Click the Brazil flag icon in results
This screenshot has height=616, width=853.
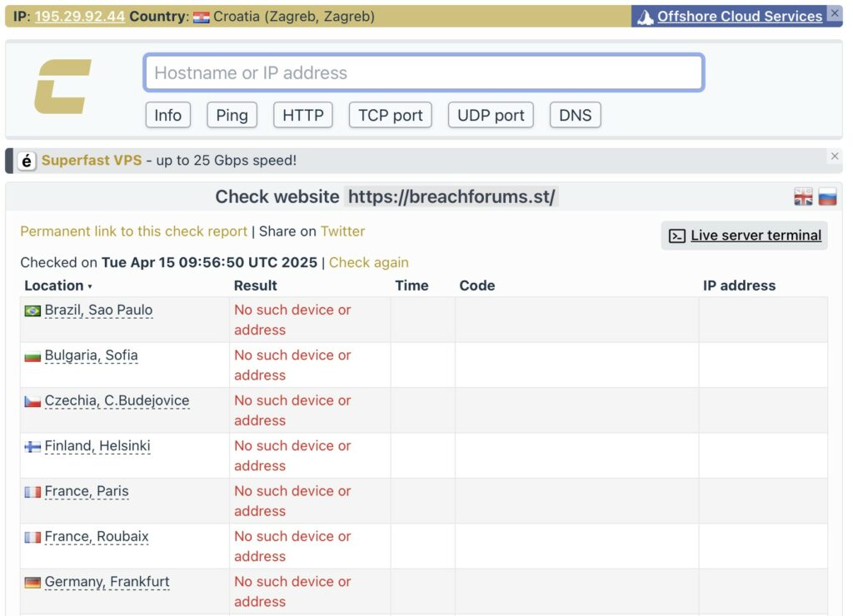click(x=32, y=310)
